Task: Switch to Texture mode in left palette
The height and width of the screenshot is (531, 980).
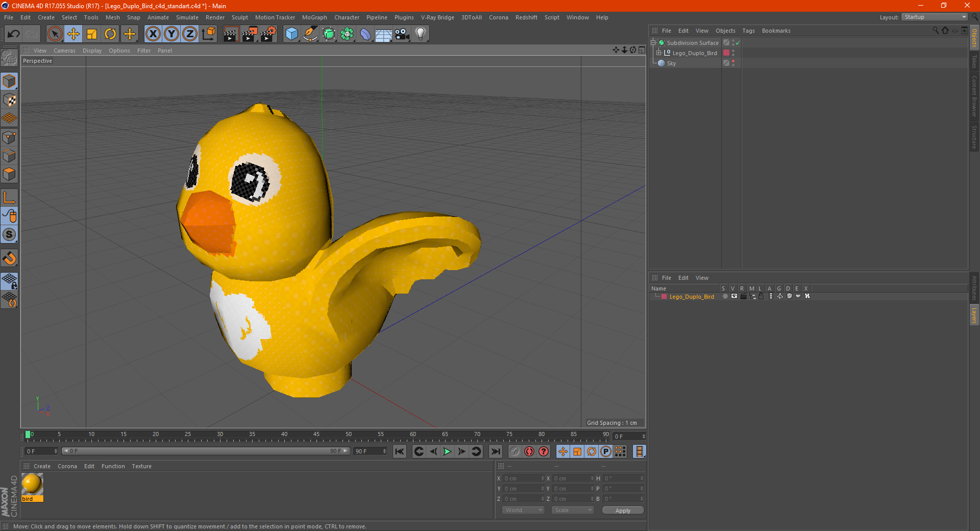Action: (9, 100)
